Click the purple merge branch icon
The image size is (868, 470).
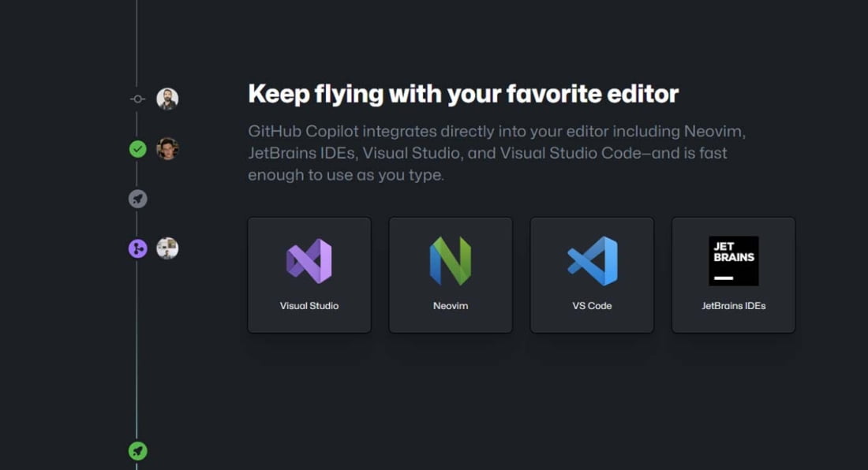click(x=138, y=248)
